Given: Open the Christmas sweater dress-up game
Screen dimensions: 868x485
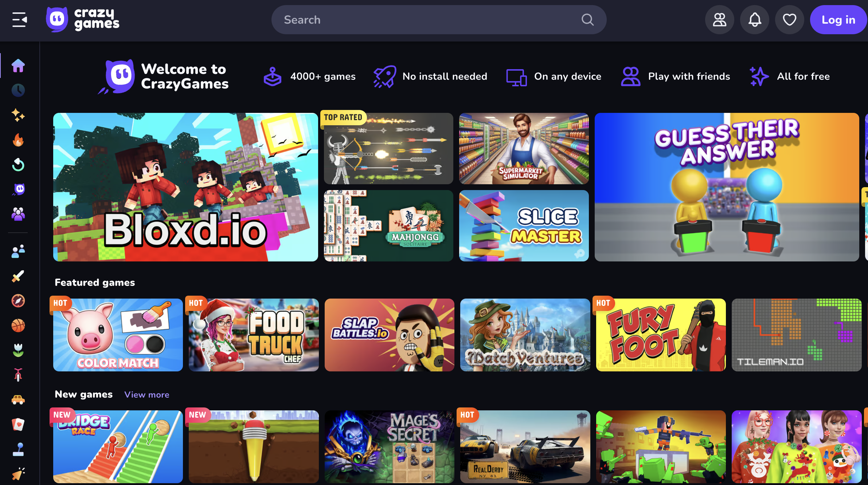Looking at the screenshot, I should pyautogui.click(x=797, y=447).
